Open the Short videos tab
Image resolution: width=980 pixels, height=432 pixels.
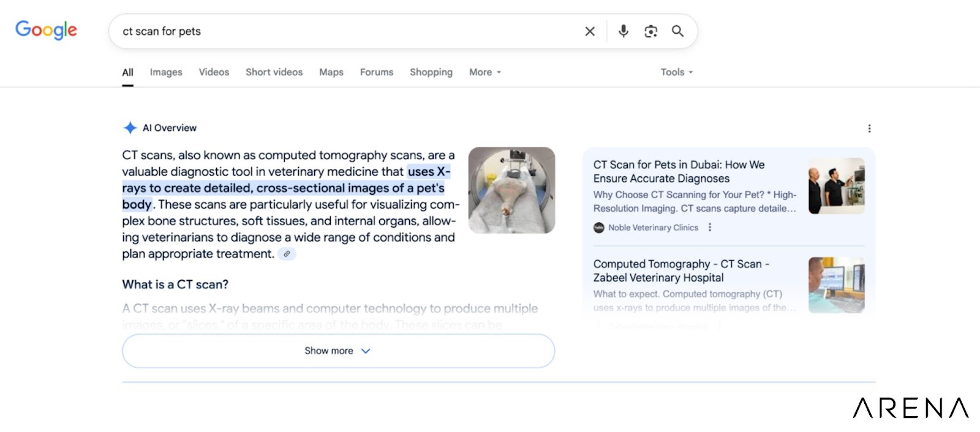pyautogui.click(x=274, y=72)
